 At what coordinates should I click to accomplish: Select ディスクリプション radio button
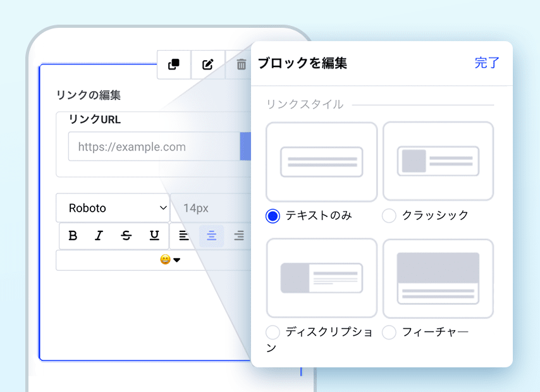tap(273, 333)
